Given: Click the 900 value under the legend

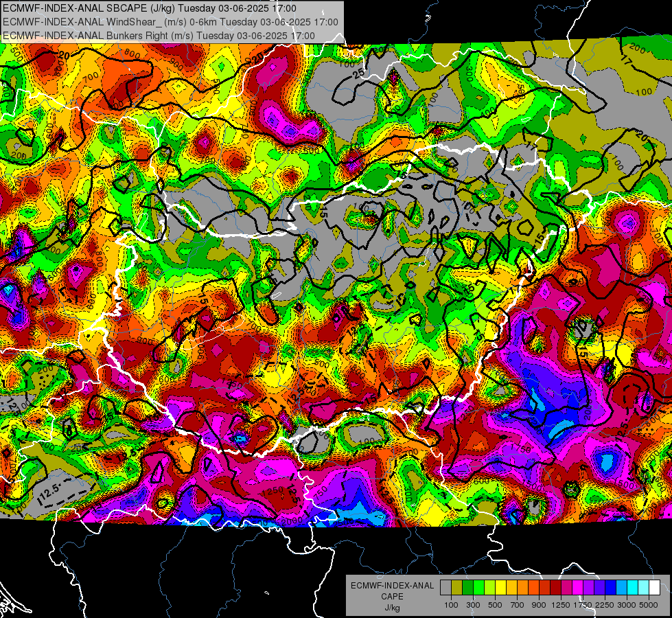Looking at the screenshot, I should tap(539, 605).
